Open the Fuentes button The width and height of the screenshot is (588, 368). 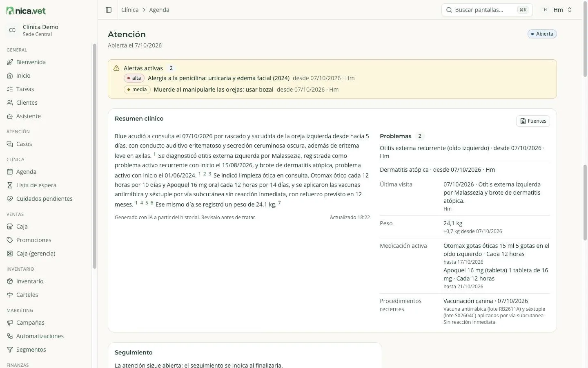click(x=533, y=121)
